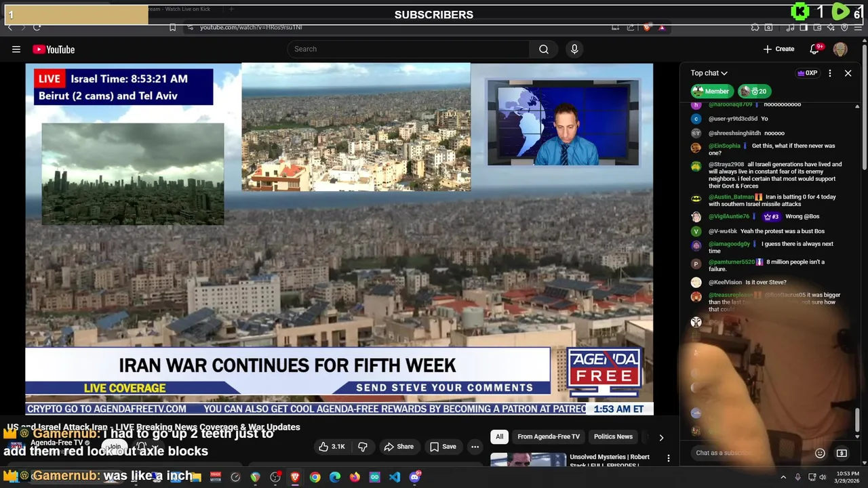Image resolution: width=868 pixels, height=488 pixels.
Task: Open the Brave VPN shield icon
Action: pyautogui.click(x=844, y=27)
